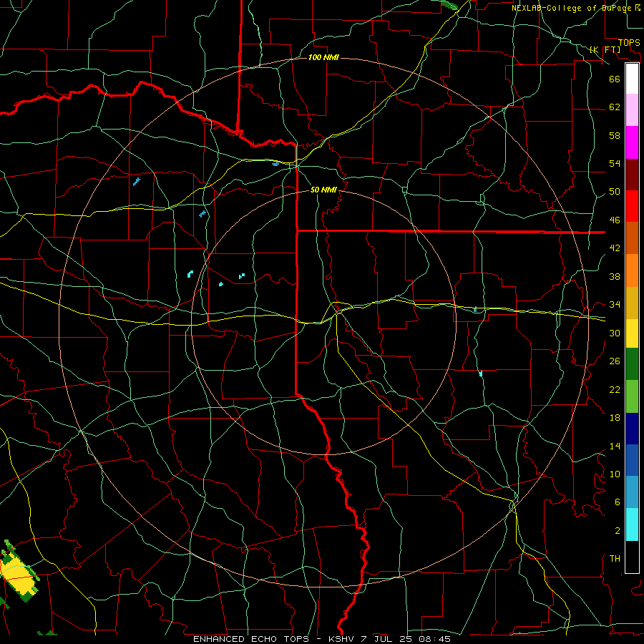This screenshot has height=644, width=644.
Task: Click the 'KSHV' station ID in the footer
Action: click(342, 639)
